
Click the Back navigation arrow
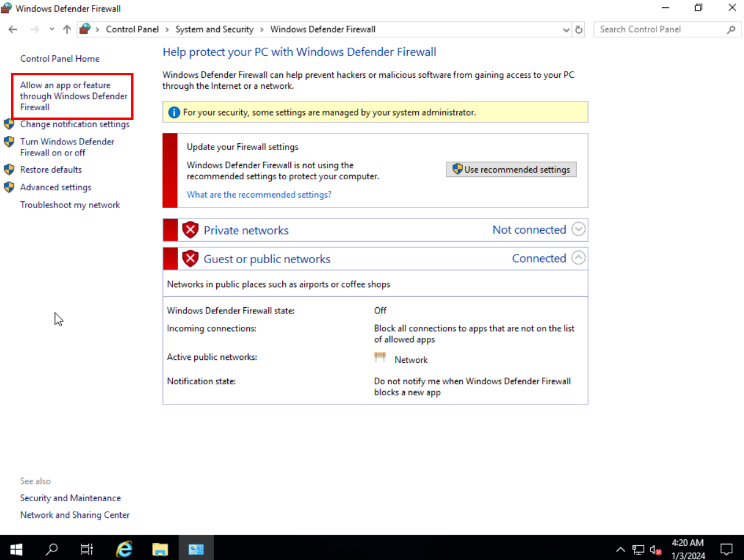click(13, 29)
